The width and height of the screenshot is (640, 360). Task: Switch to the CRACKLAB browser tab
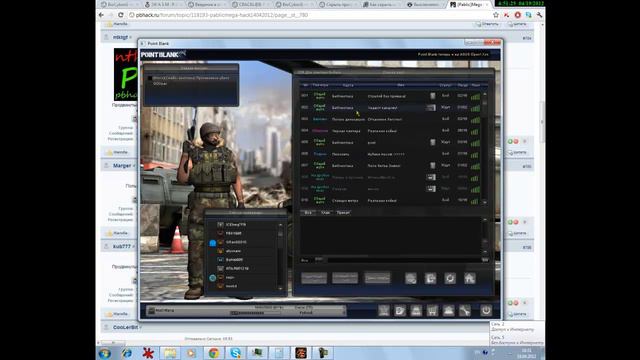click(x=250, y=4)
